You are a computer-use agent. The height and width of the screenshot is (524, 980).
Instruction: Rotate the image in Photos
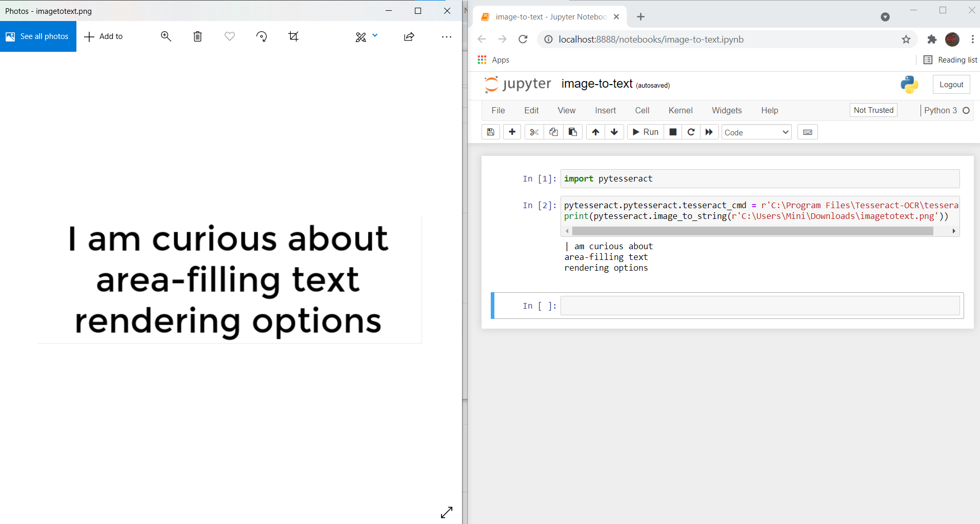[x=262, y=36]
